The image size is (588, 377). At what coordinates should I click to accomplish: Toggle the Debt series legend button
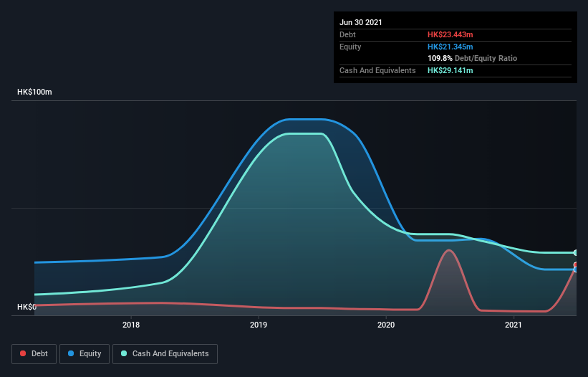click(34, 354)
